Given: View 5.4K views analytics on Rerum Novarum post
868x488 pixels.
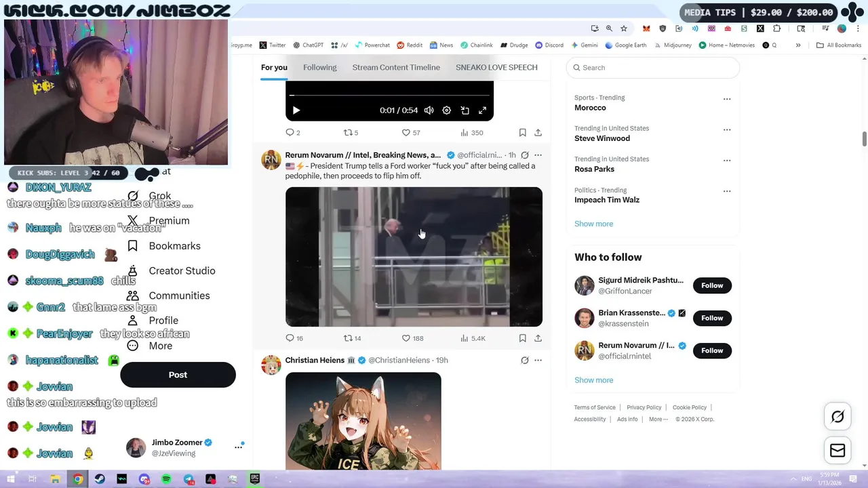Looking at the screenshot, I should [473, 338].
